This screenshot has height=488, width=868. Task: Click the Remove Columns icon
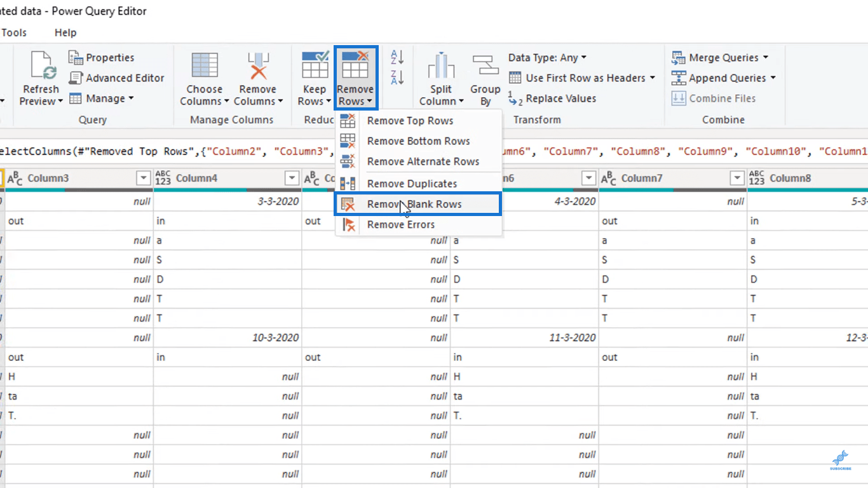258,65
